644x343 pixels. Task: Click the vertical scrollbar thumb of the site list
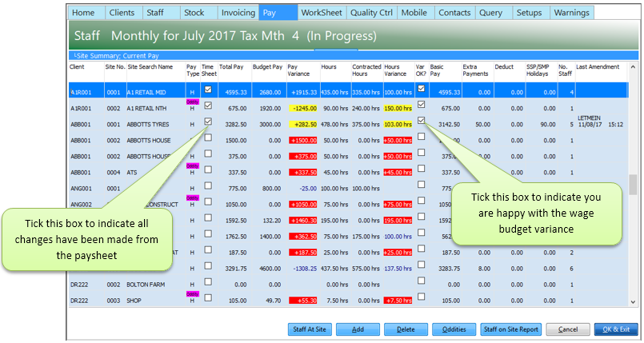tap(633, 184)
